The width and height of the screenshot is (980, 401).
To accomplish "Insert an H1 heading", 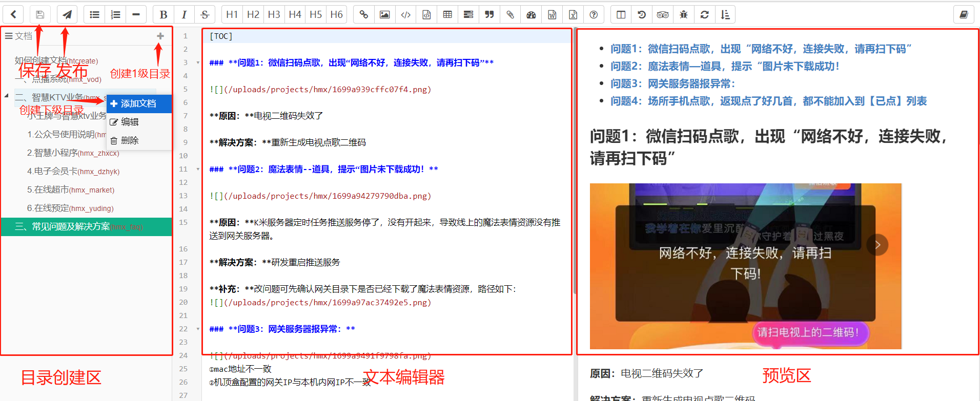I will (x=232, y=14).
